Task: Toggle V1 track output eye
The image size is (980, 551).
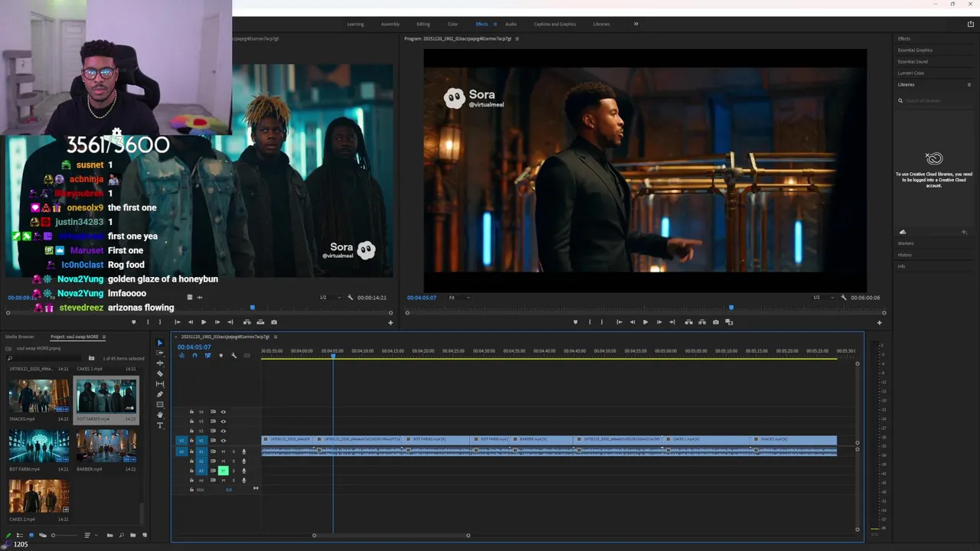Action: click(x=224, y=440)
